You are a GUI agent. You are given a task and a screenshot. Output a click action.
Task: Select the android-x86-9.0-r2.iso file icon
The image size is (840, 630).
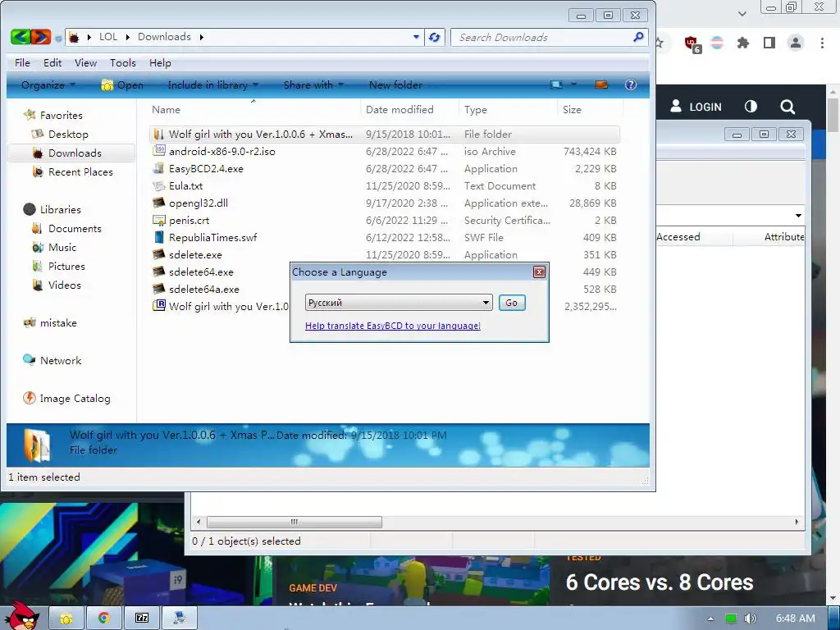tap(159, 151)
